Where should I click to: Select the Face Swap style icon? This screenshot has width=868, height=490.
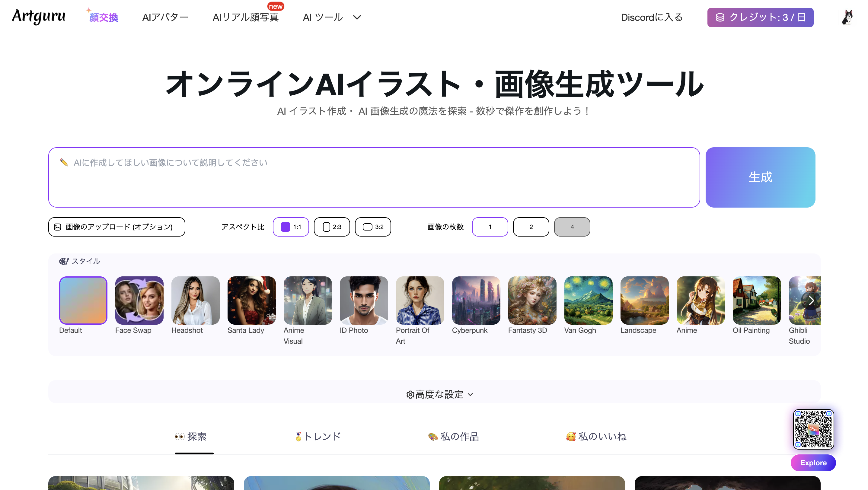click(x=139, y=300)
